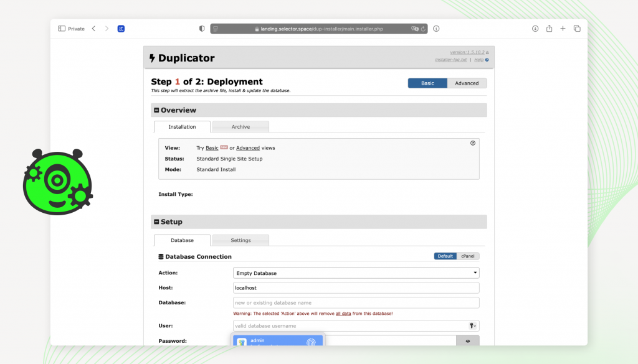638x364 pixels.
Task: Keep Default selected in Database Connection
Action: click(x=444, y=256)
